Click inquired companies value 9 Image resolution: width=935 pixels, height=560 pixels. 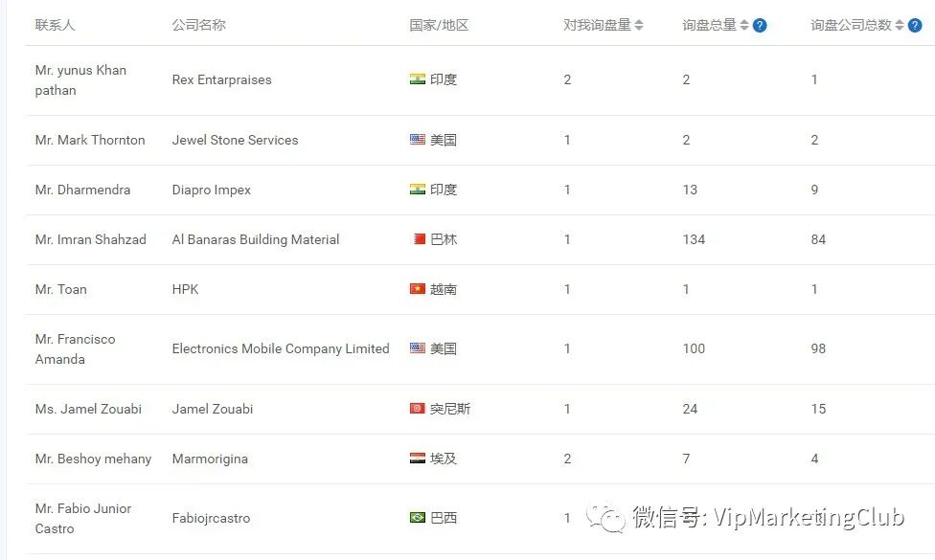click(x=814, y=190)
